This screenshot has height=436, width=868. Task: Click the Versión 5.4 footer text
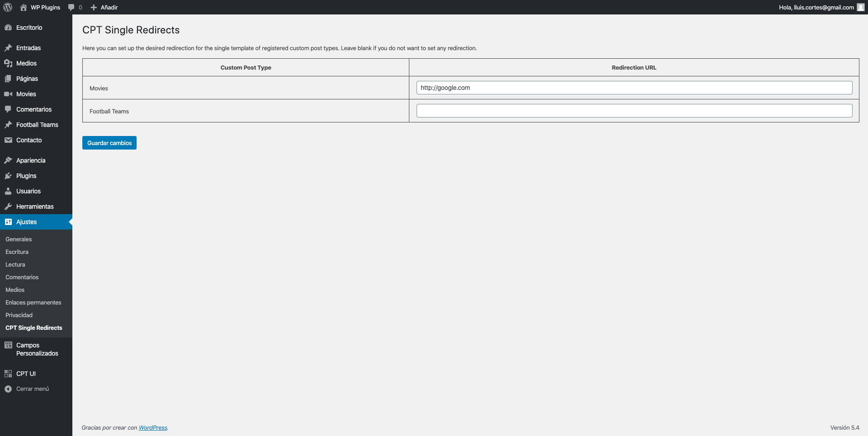coord(844,428)
